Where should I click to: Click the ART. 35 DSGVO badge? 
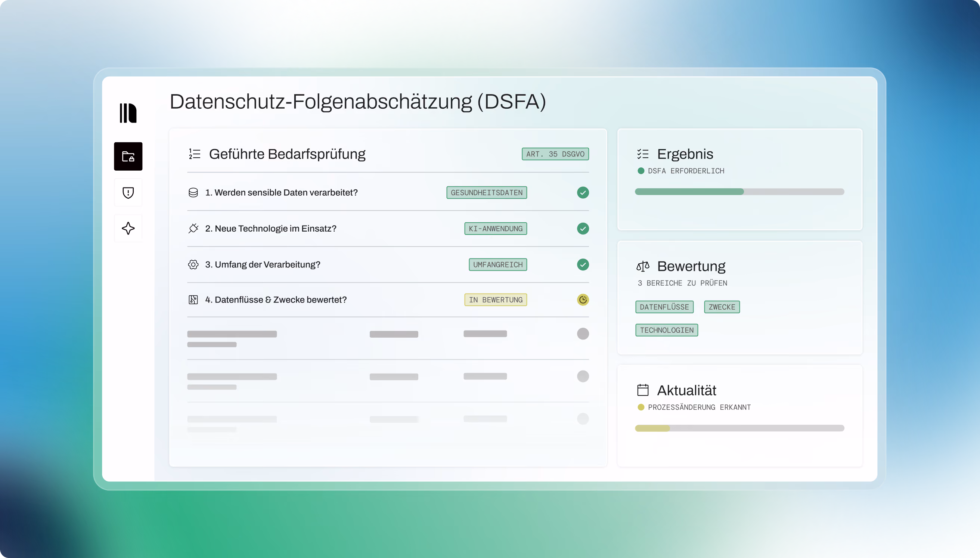[x=555, y=154]
